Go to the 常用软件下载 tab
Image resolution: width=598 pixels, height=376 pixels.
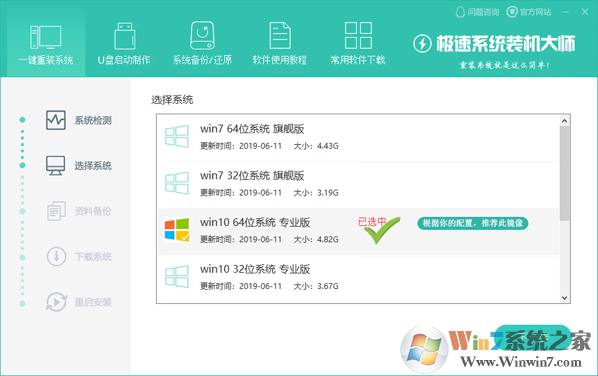click(x=358, y=43)
